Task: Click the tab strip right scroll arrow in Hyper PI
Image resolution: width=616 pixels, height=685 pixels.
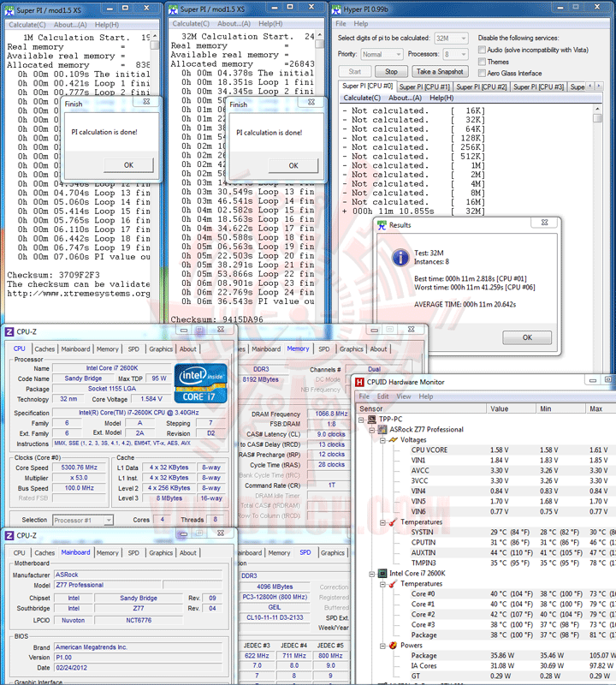Action: 599,86
